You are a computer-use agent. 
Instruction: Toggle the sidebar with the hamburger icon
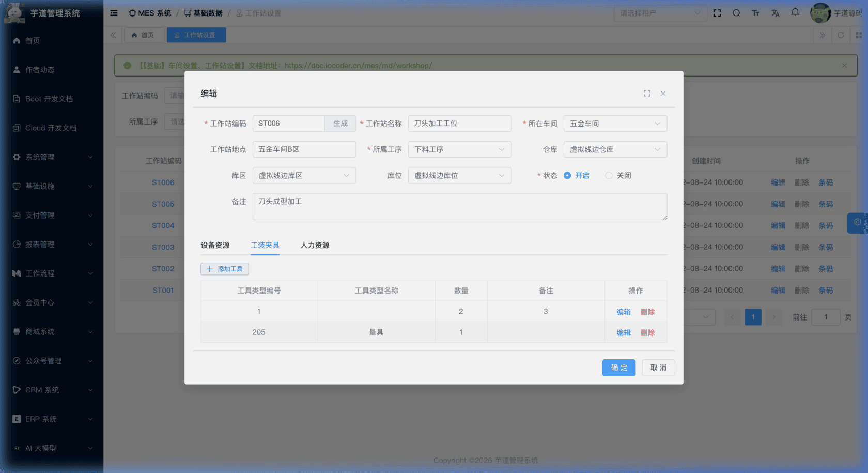click(114, 13)
